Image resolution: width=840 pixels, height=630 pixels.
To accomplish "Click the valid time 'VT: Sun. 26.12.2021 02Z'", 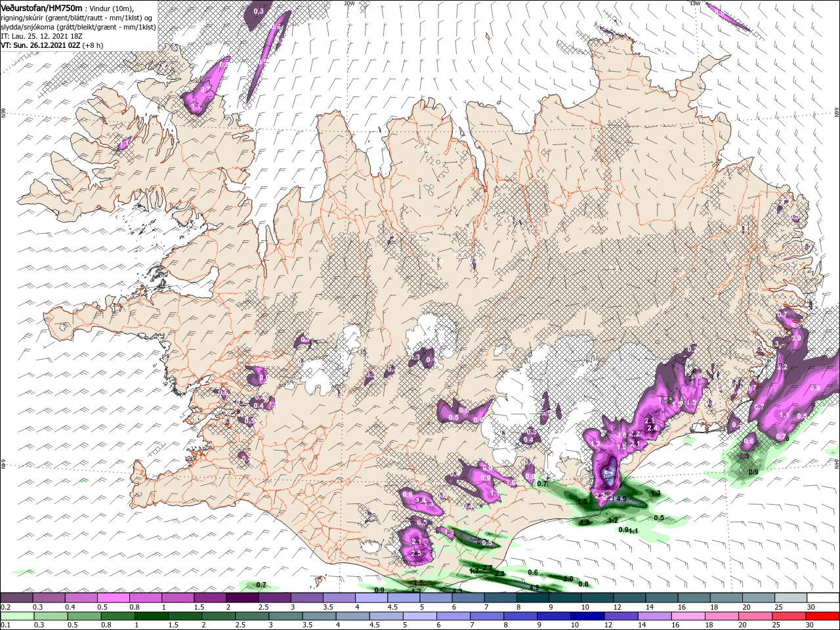I will 41,45.
